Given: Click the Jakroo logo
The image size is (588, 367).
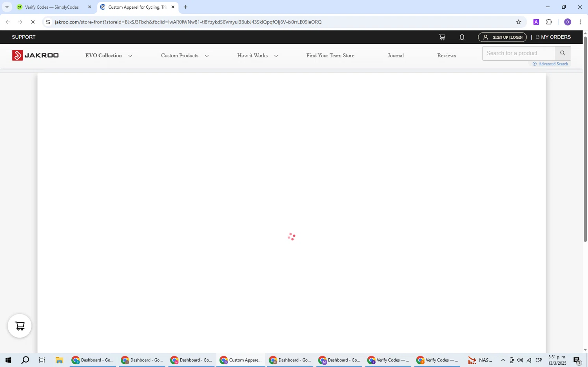Looking at the screenshot, I should click(35, 55).
